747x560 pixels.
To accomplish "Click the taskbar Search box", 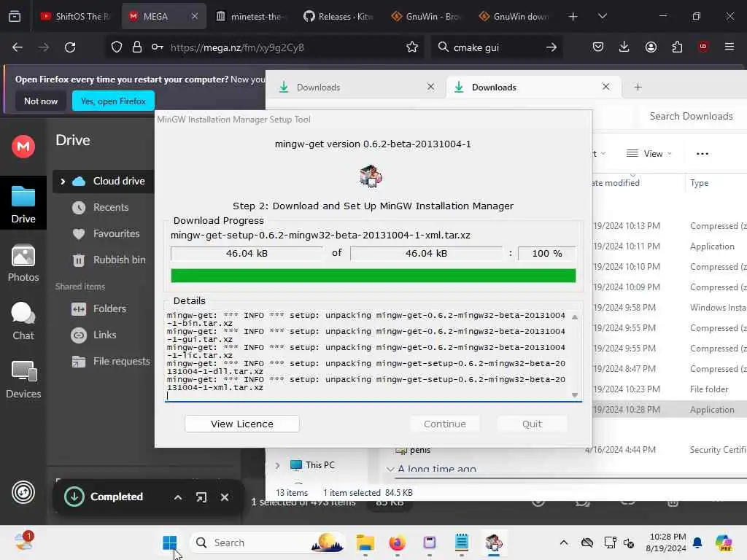I will point(267,542).
